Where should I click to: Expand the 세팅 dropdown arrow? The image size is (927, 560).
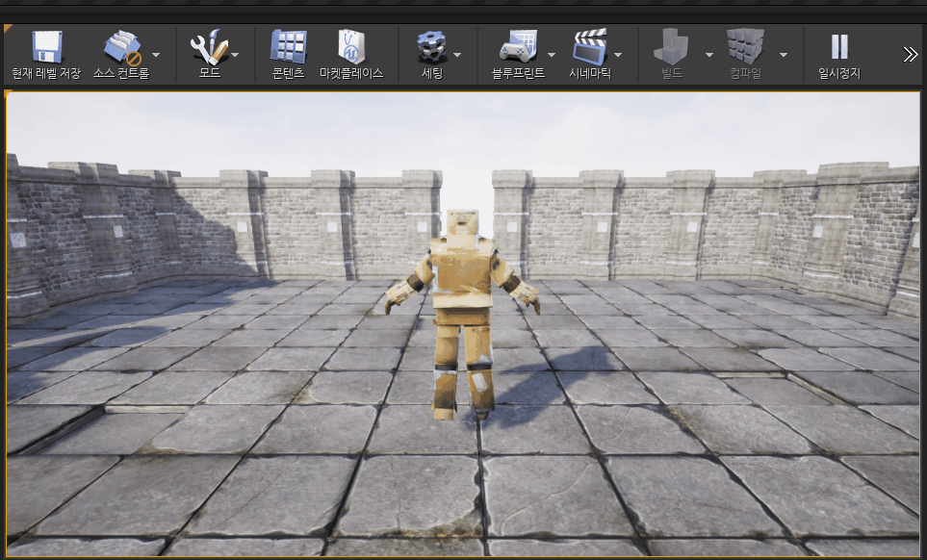(457, 54)
